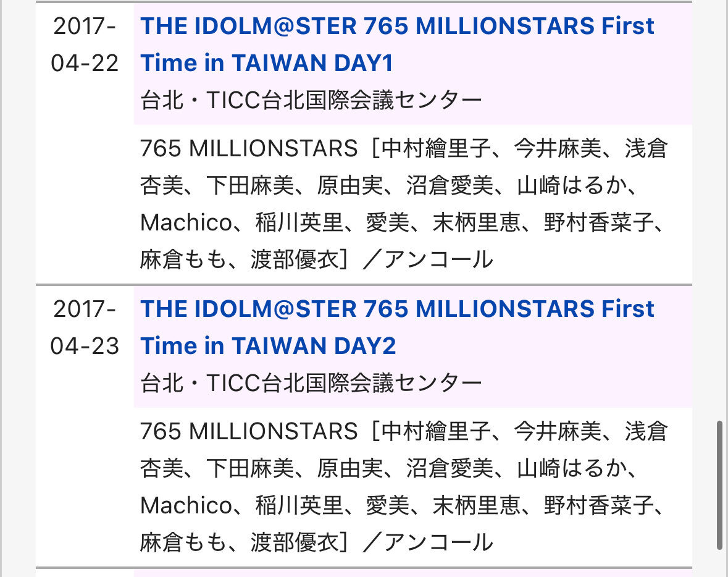This screenshot has width=728, height=577.
Task: Click アンコール at the end of DAY1 list
Action: 438,260
